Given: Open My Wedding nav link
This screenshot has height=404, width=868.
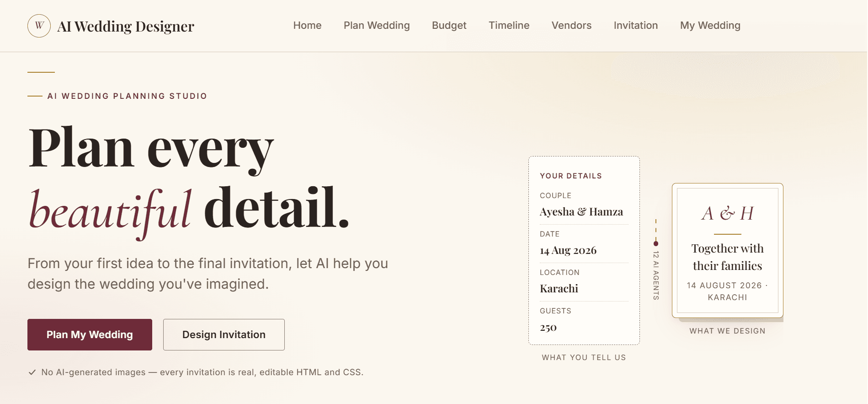Looking at the screenshot, I should coord(710,26).
